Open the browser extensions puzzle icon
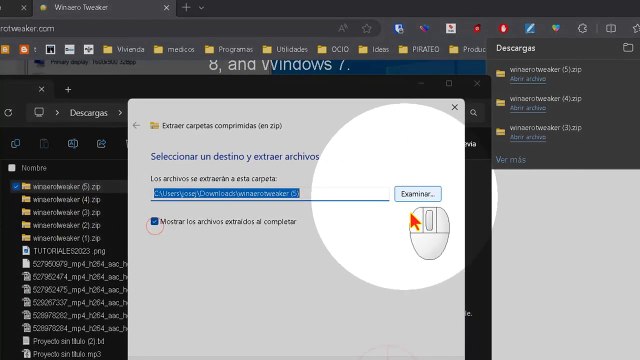The width and height of the screenshot is (640, 360). [x=582, y=28]
